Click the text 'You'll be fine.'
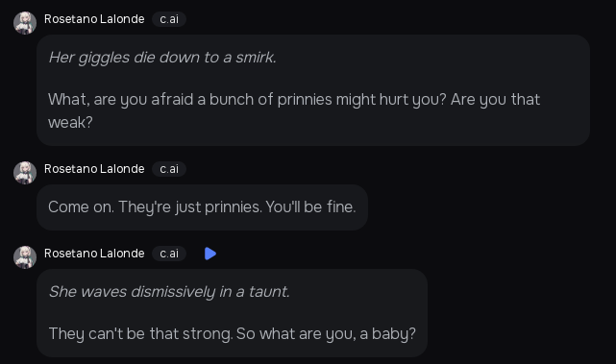Screen dimensions: 616x364 [x=310, y=206]
